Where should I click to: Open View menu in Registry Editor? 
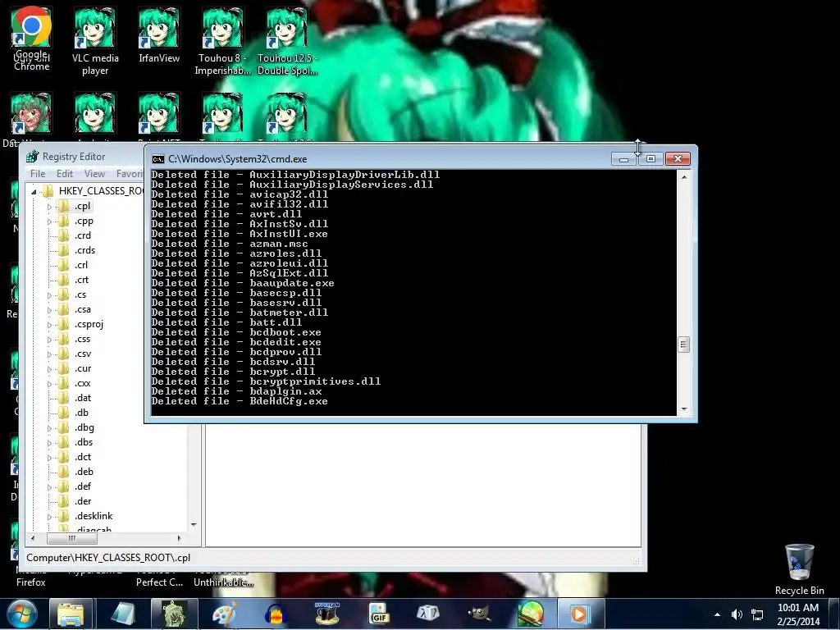[94, 174]
